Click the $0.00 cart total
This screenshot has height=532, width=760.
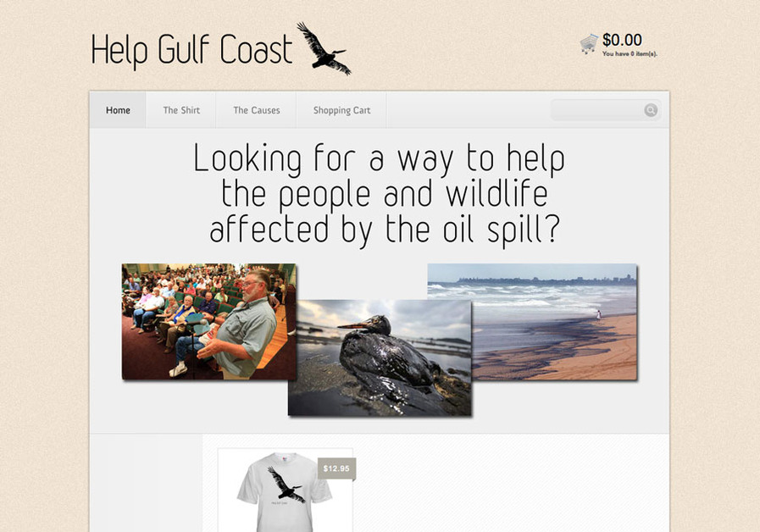tap(622, 40)
